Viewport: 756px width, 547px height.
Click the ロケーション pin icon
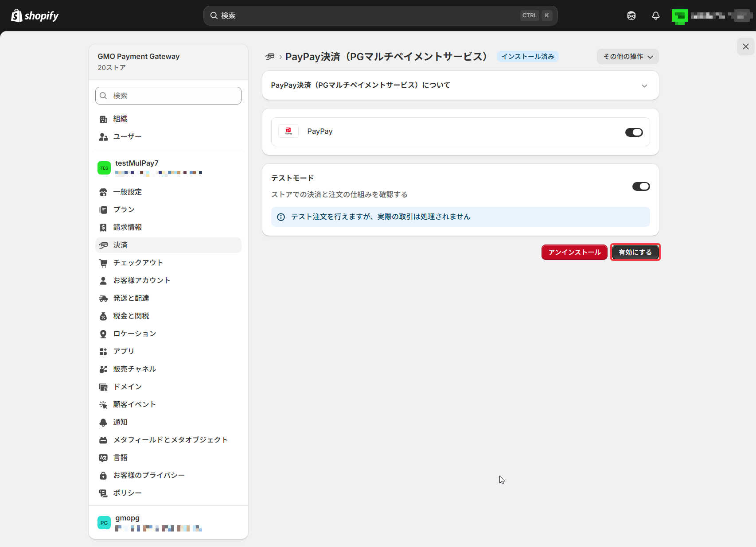click(103, 334)
